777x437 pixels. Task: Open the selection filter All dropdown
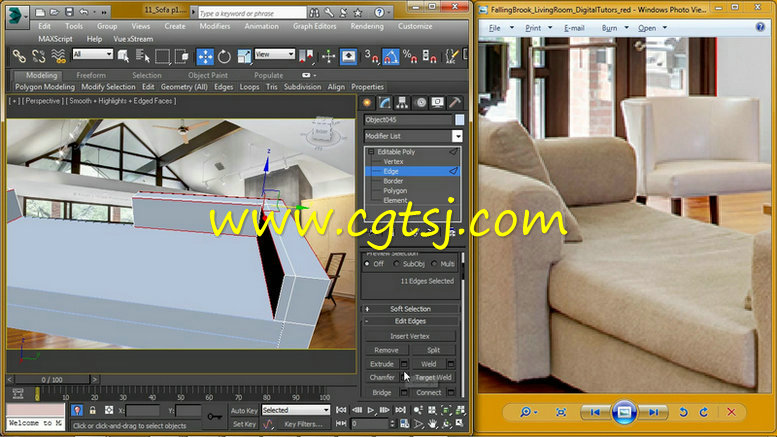[x=93, y=54]
